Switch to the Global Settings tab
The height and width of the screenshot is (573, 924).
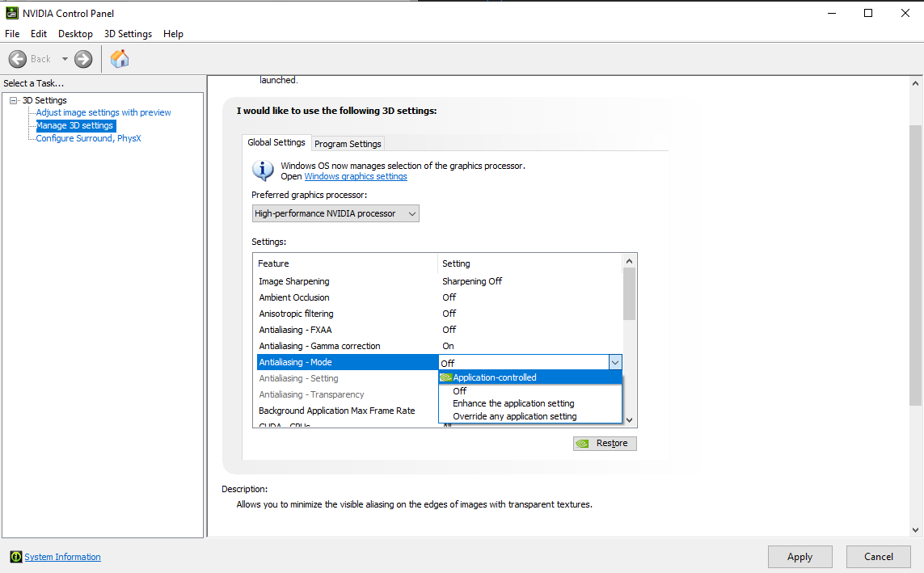coord(276,142)
